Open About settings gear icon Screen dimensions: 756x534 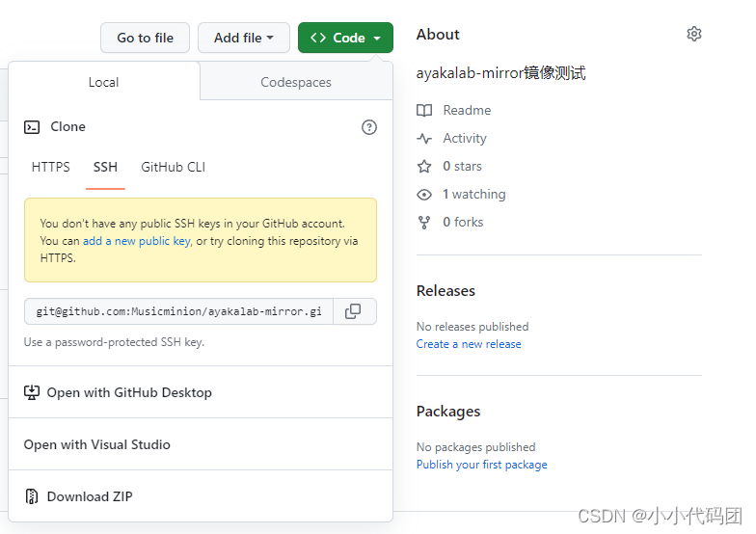click(694, 35)
